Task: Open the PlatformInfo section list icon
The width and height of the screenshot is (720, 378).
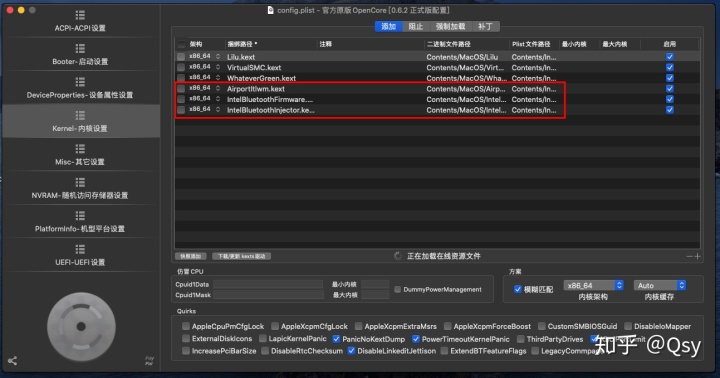Action: tap(80, 216)
